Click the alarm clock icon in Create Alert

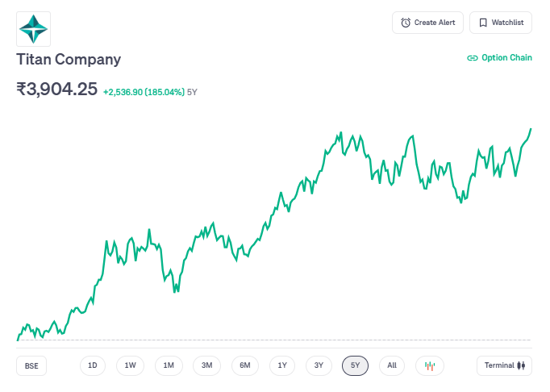[x=406, y=23]
